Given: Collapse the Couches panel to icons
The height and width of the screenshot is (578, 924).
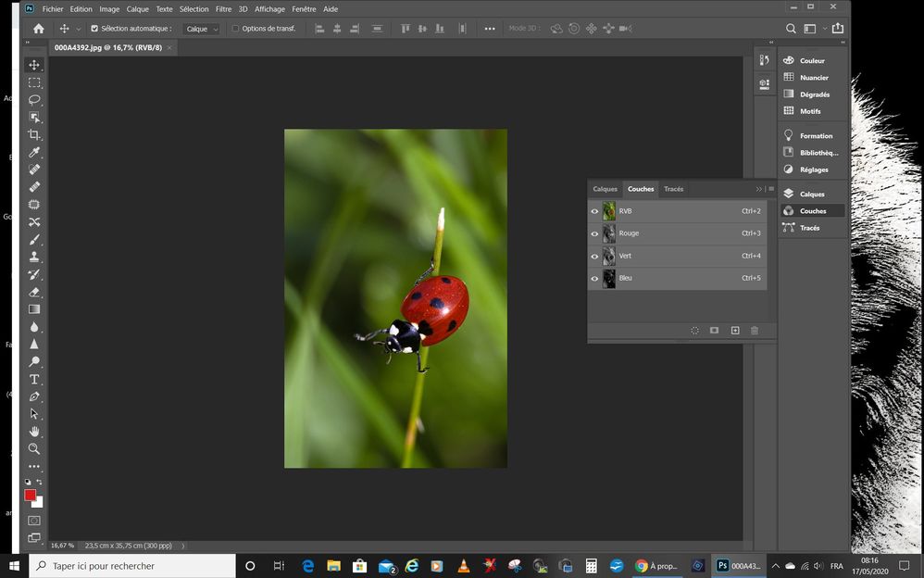Looking at the screenshot, I should pos(759,189).
